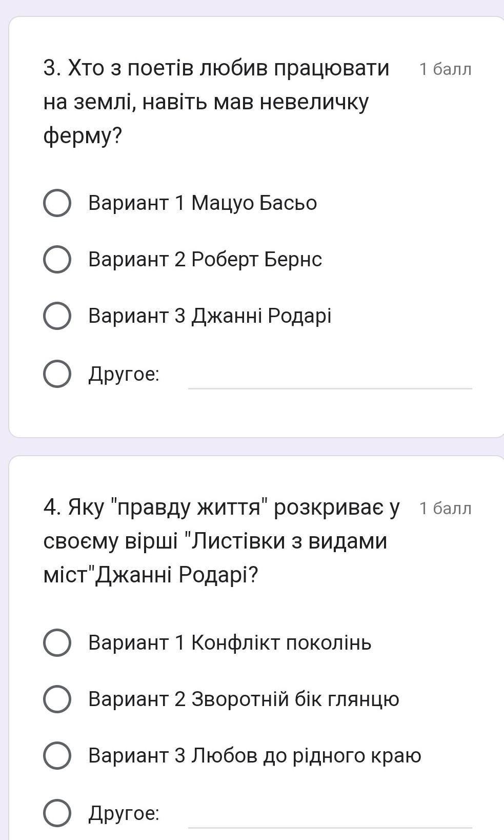Click the 'Вариант 2 Зворотній бік глянцю' text
The height and width of the screenshot is (840, 504).
coord(244,699)
